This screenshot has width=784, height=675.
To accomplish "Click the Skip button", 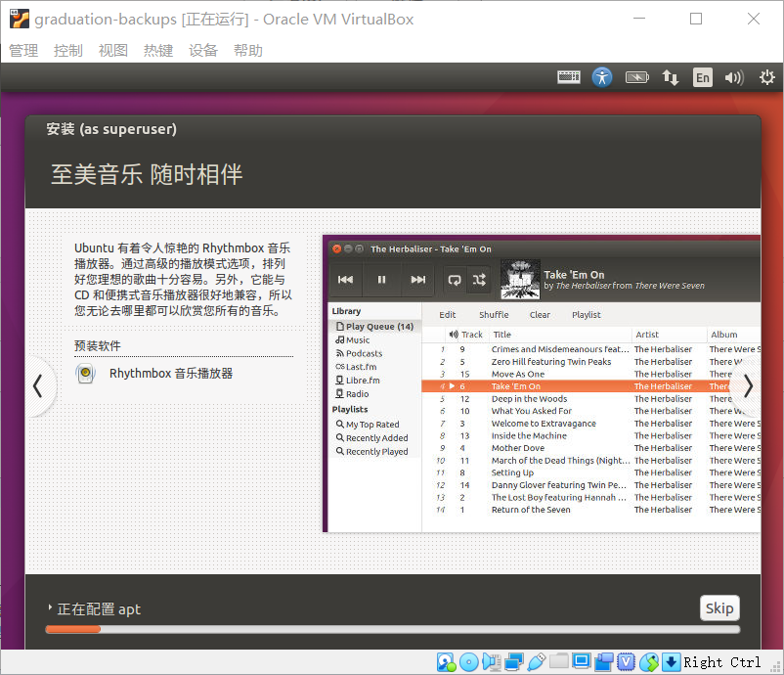I will point(719,607).
